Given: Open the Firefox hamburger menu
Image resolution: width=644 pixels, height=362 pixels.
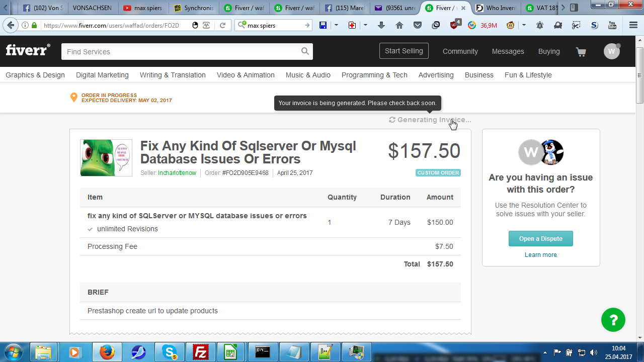Looking at the screenshot, I should point(633,25).
